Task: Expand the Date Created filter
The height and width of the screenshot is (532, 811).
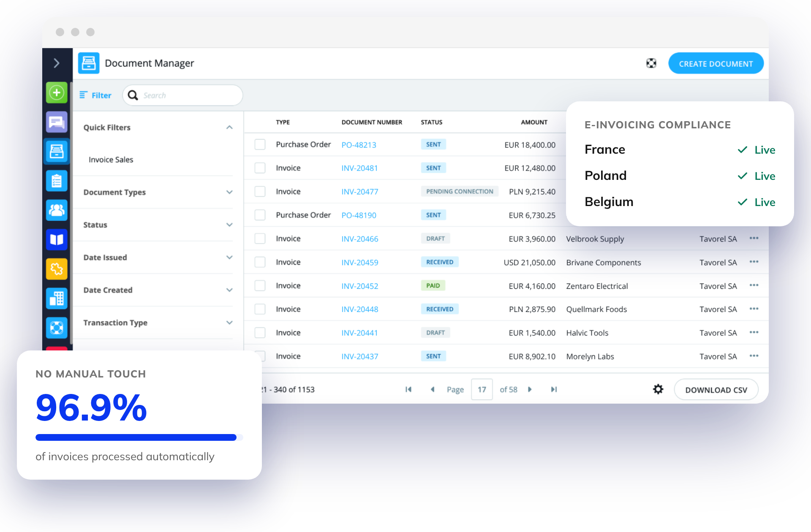Action: pyautogui.click(x=229, y=290)
